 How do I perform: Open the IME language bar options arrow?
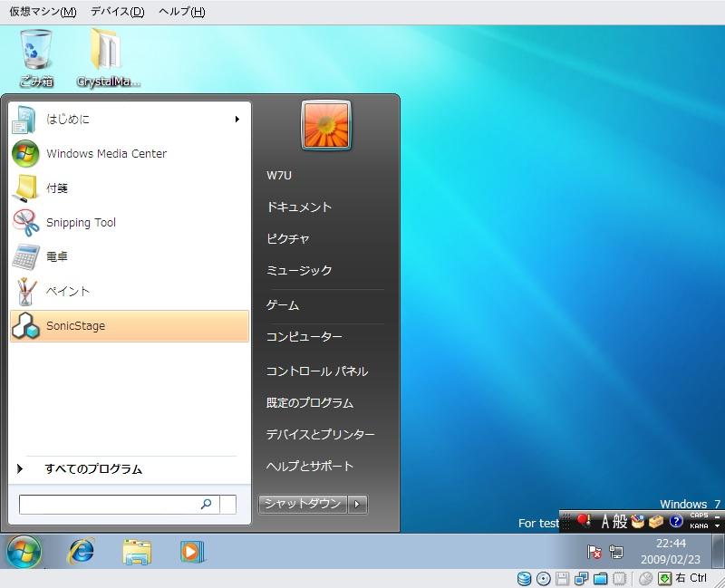717,526
